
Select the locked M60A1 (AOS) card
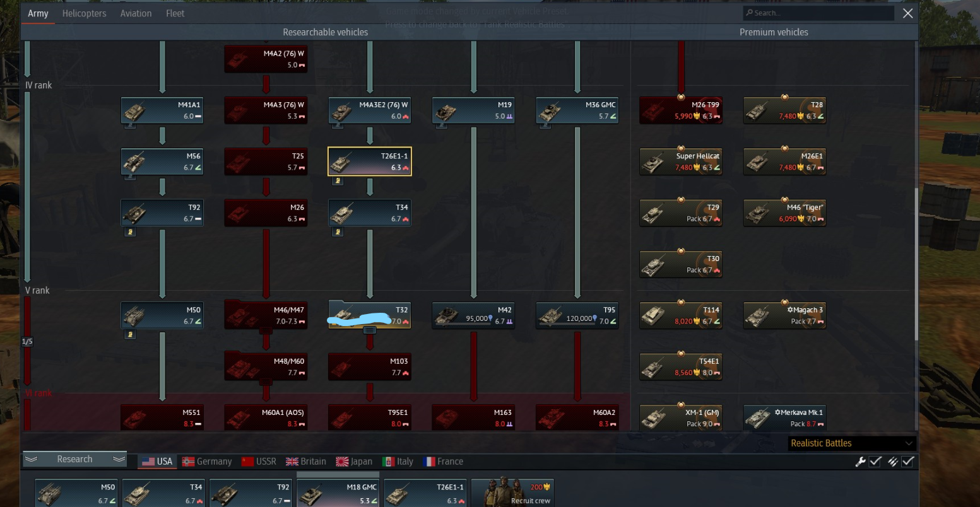coord(266,417)
